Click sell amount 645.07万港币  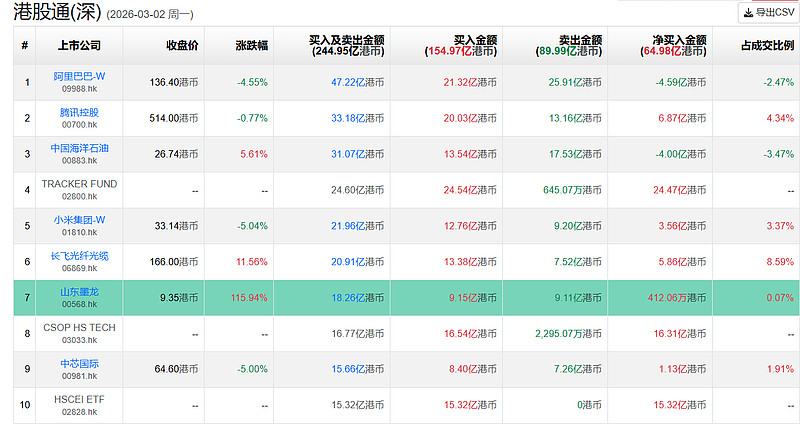[x=572, y=190]
